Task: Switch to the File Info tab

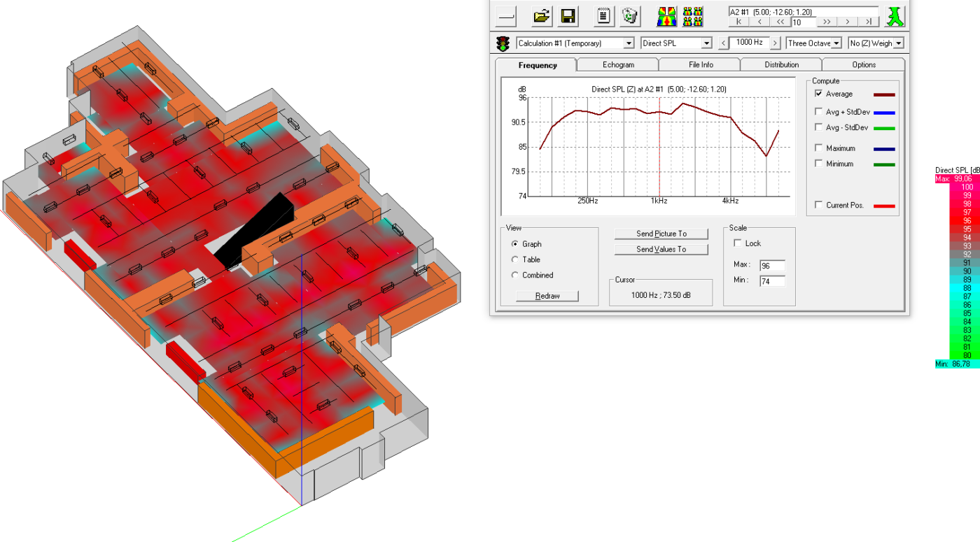Action: (700, 65)
